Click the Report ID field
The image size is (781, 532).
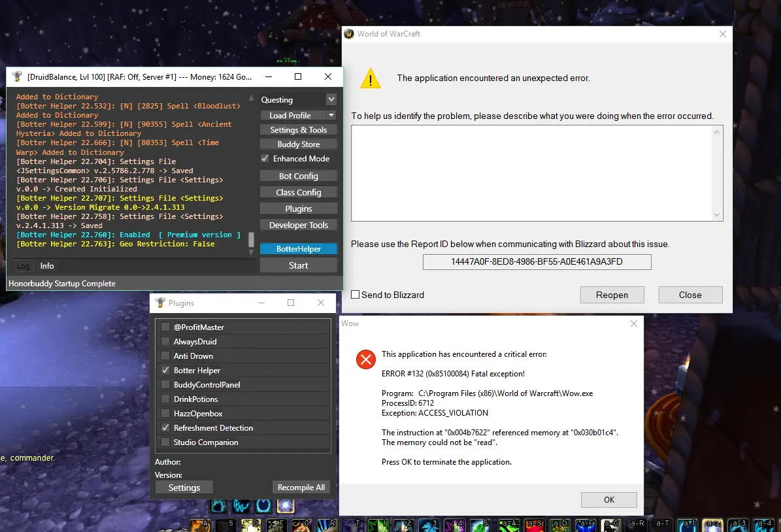point(537,262)
